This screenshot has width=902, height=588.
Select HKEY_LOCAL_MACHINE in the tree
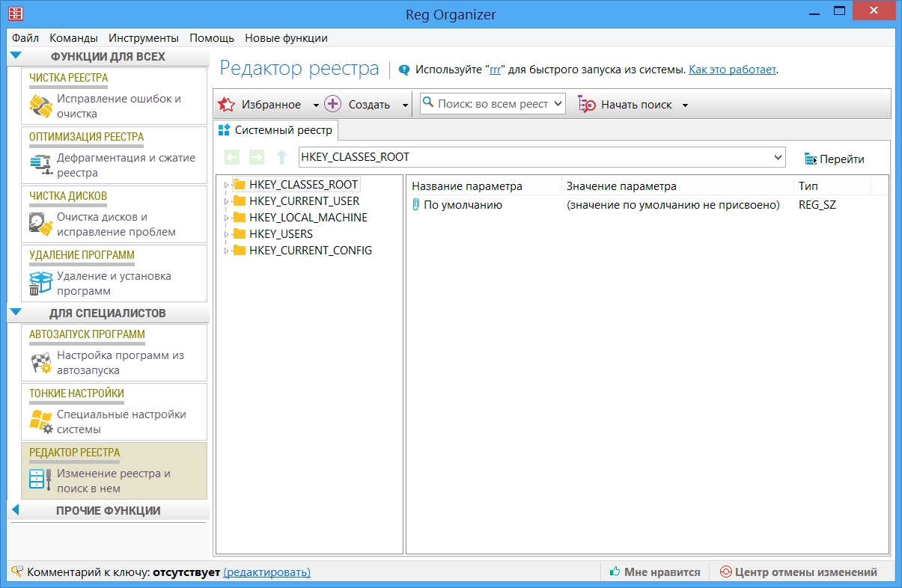(x=308, y=218)
